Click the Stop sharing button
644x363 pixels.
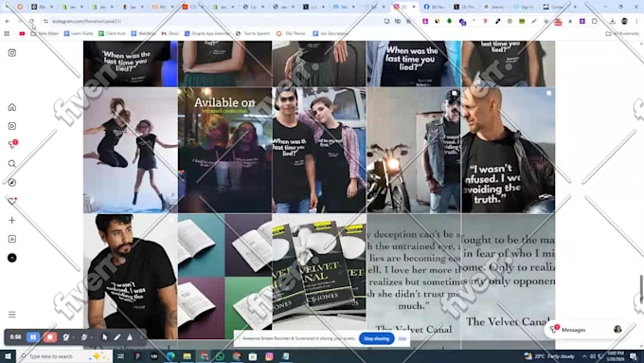click(x=376, y=338)
